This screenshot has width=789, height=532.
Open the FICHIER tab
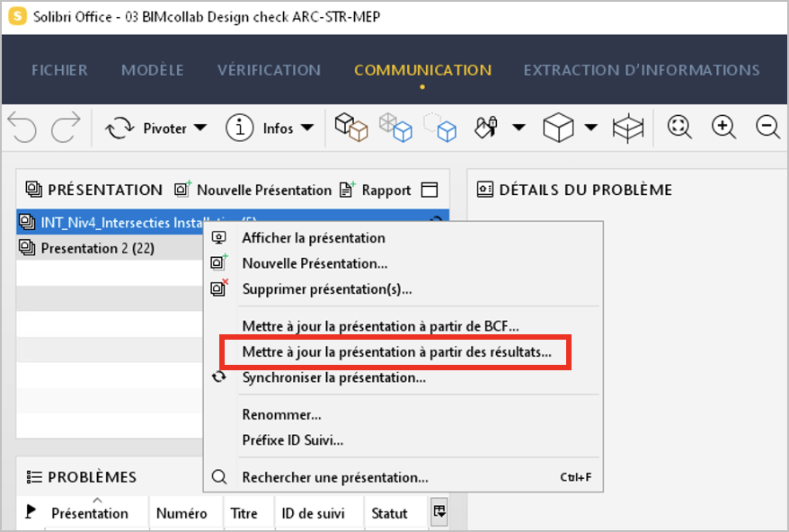[59, 70]
